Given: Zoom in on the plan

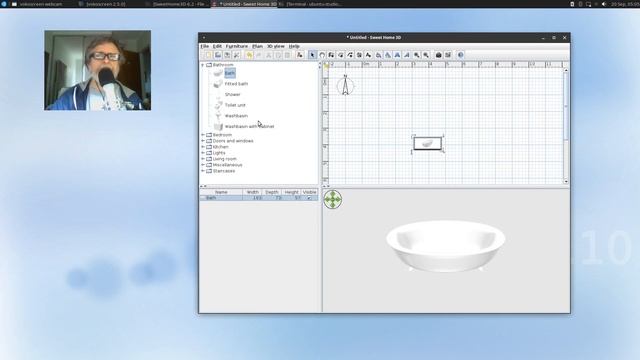Looking at the screenshot, I should point(416,55).
